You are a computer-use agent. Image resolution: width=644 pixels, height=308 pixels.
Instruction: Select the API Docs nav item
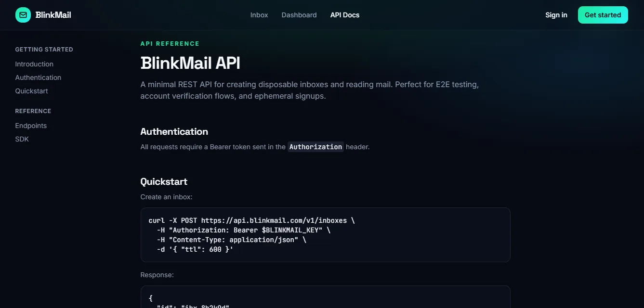(x=345, y=15)
